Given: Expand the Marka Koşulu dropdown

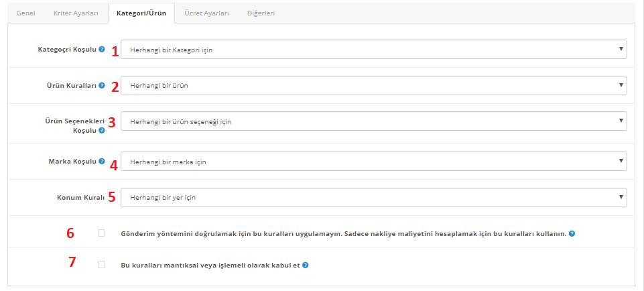Looking at the screenshot, I should pyautogui.click(x=374, y=162).
